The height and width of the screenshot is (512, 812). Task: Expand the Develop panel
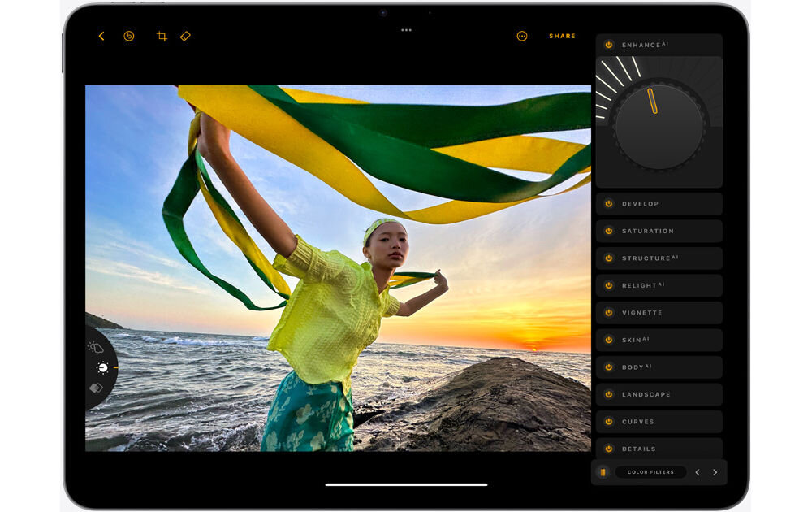pos(659,204)
